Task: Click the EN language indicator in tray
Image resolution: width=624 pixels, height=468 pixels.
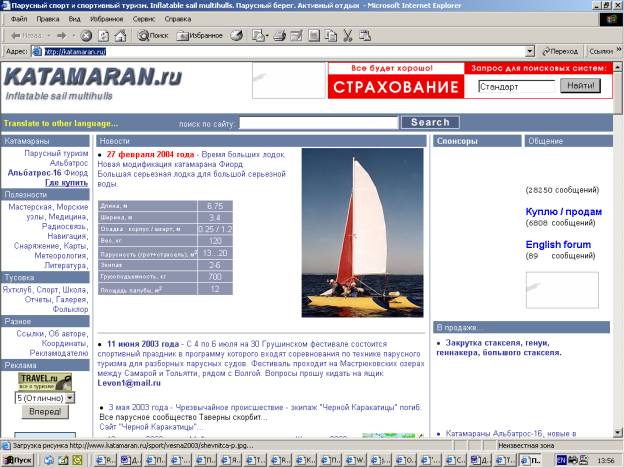Action: coord(561,460)
